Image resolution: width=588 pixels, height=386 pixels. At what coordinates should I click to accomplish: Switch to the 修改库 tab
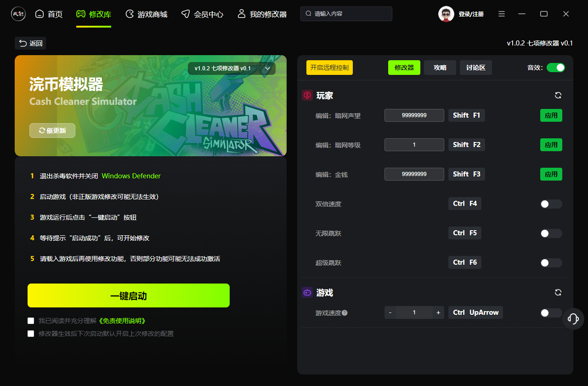(x=94, y=14)
